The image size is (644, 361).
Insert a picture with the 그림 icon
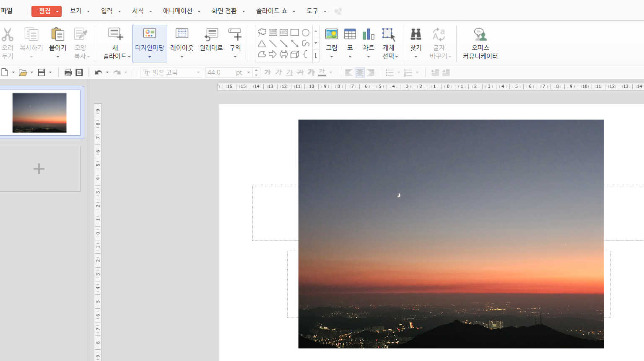click(x=332, y=34)
